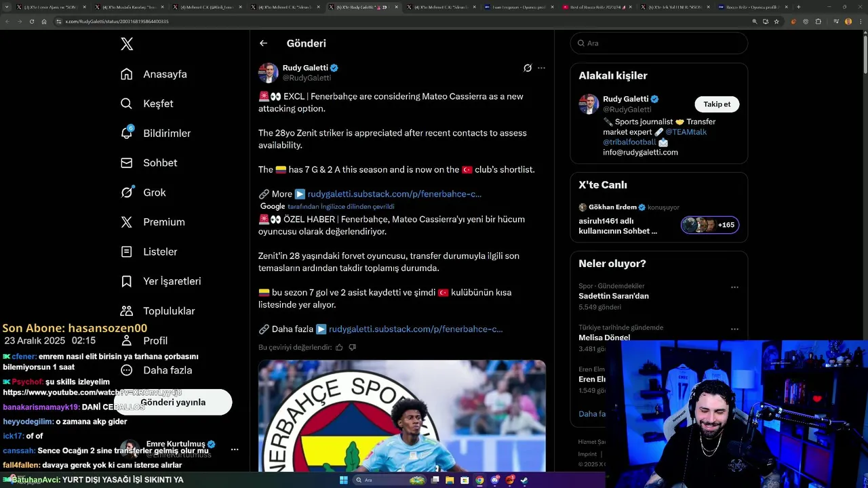Open more options on Rudy Galetti's post
868x488 pixels.
[x=541, y=68]
